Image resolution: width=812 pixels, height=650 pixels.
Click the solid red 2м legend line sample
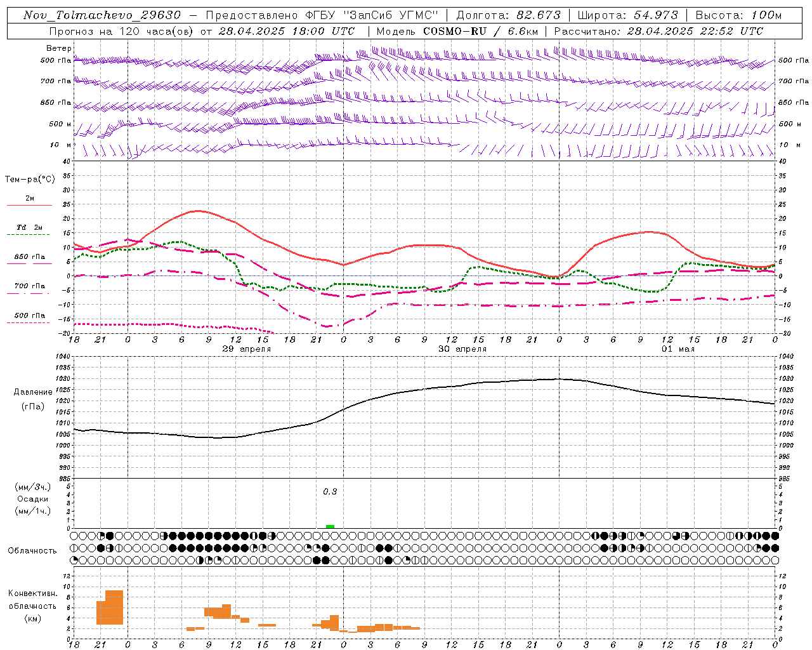point(29,206)
